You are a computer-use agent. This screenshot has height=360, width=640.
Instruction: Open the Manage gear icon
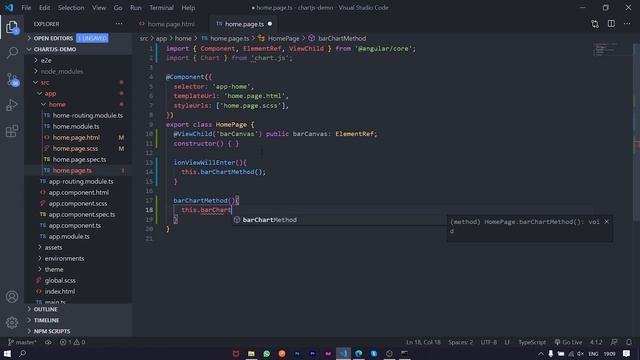click(x=12, y=323)
